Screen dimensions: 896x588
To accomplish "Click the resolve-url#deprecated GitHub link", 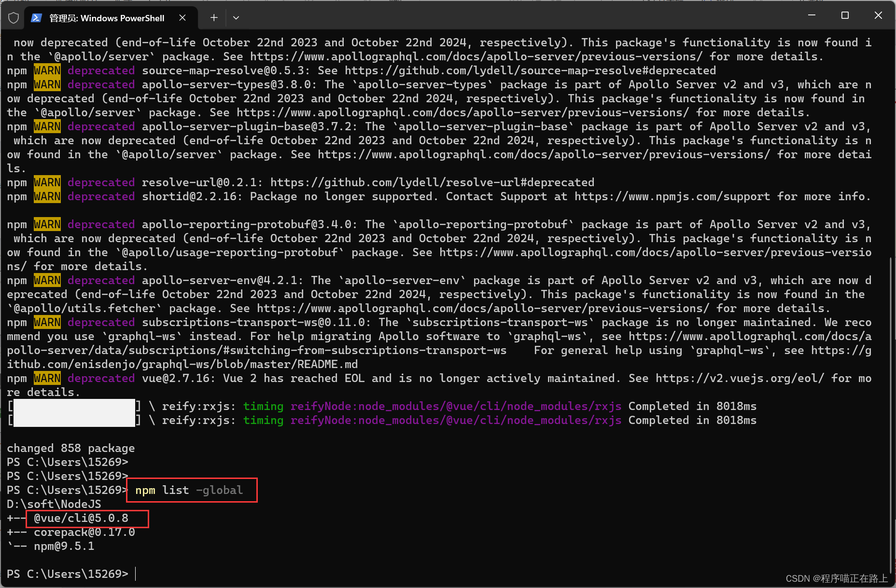I will pyautogui.click(x=432, y=182).
